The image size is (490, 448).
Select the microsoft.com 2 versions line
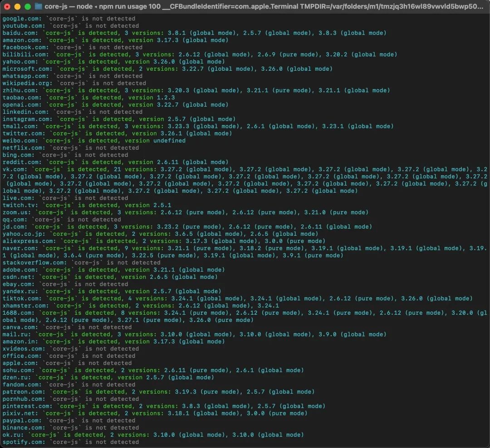(x=167, y=69)
